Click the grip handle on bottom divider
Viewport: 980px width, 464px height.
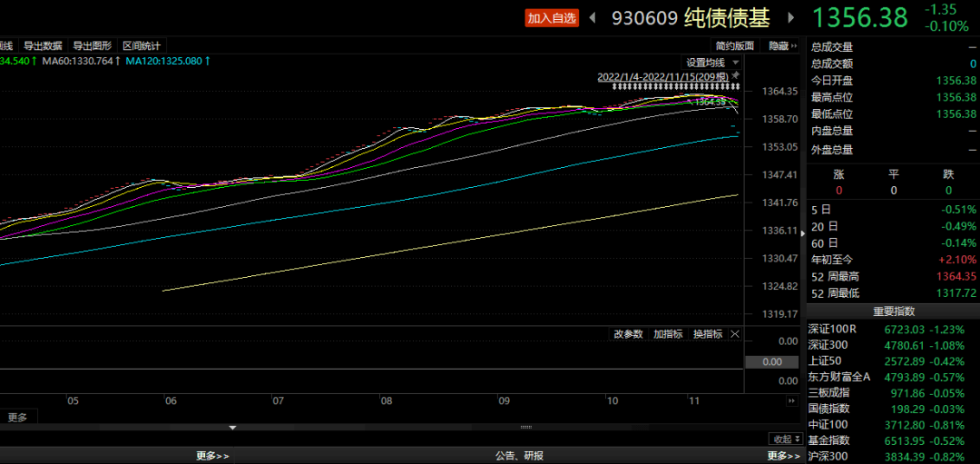coord(525,428)
